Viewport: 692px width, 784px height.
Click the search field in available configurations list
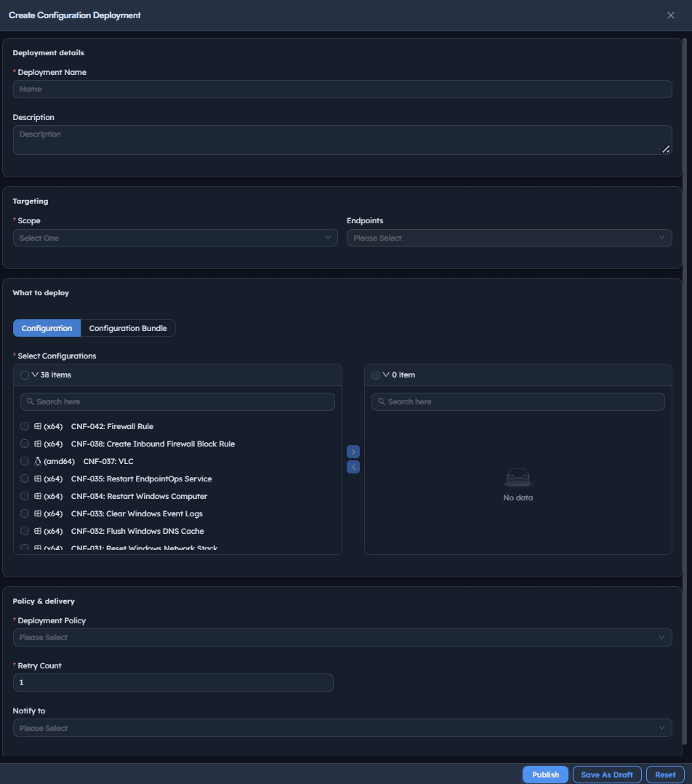177,402
